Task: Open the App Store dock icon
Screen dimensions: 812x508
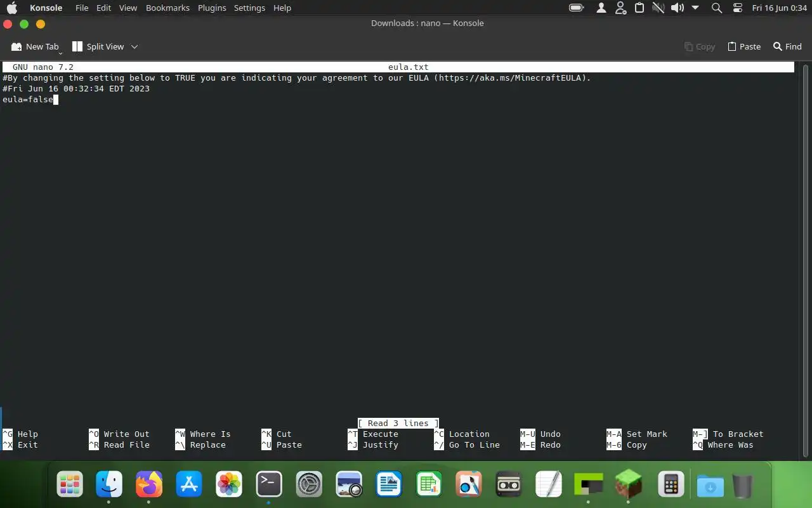Action: (x=189, y=485)
